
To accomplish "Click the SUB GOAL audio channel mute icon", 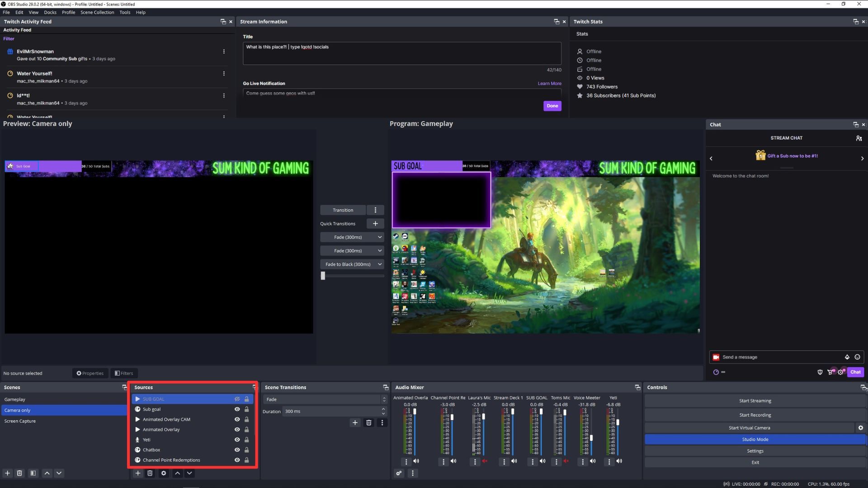I will pos(543,461).
